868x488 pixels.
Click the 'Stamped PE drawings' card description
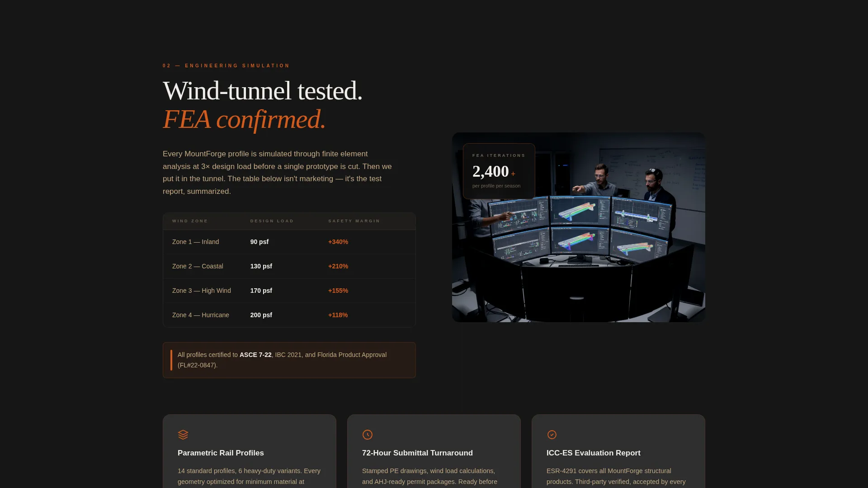pyautogui.click(x=430, y=476)
